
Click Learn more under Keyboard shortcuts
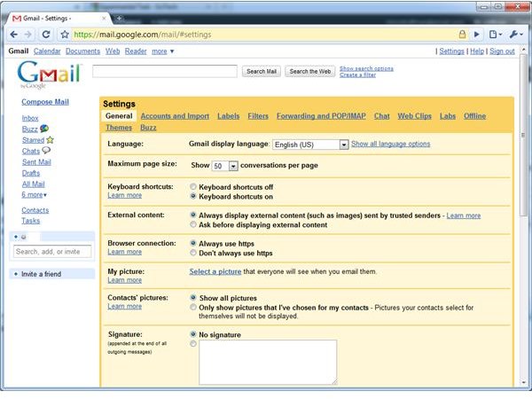124,195
